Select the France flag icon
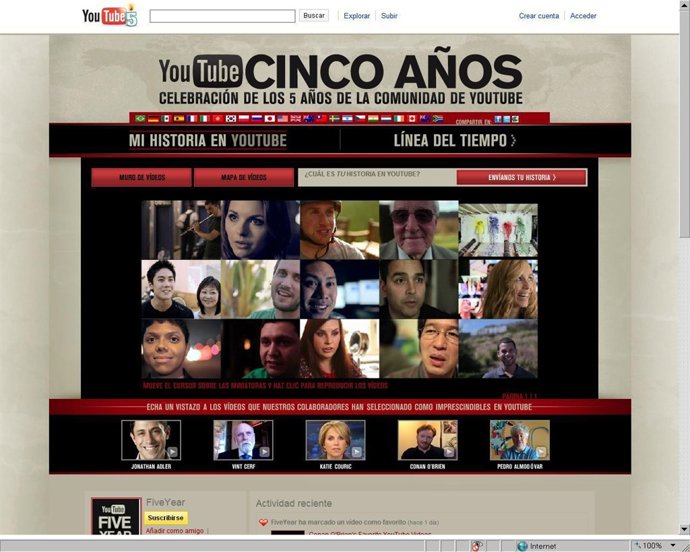This screenshot has width=690, height=552. pyautogui.click(x=192, y=118)
